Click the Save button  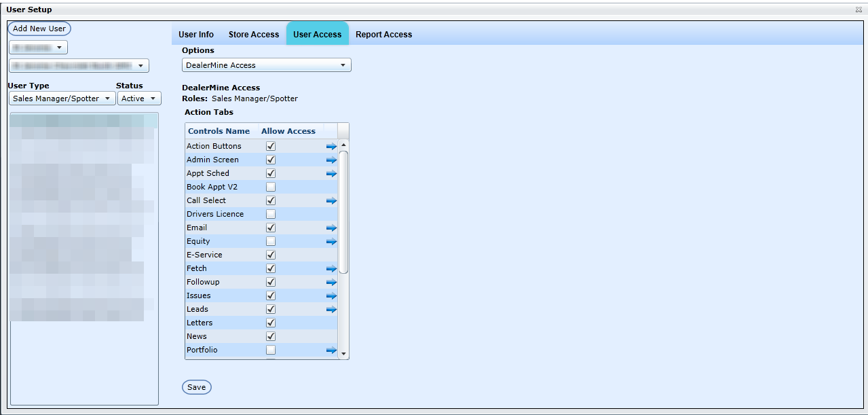click(x=197, y=387)
